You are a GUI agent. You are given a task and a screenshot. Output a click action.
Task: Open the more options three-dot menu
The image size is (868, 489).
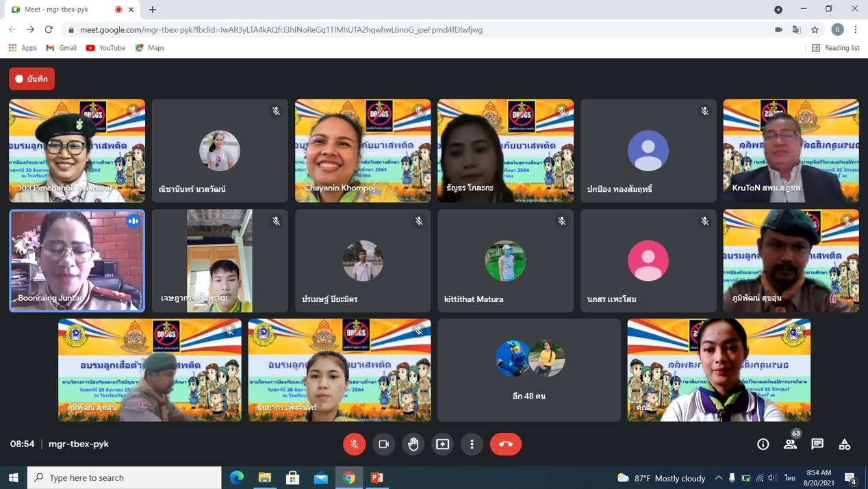pyautogui.click(x=472, y=444)
